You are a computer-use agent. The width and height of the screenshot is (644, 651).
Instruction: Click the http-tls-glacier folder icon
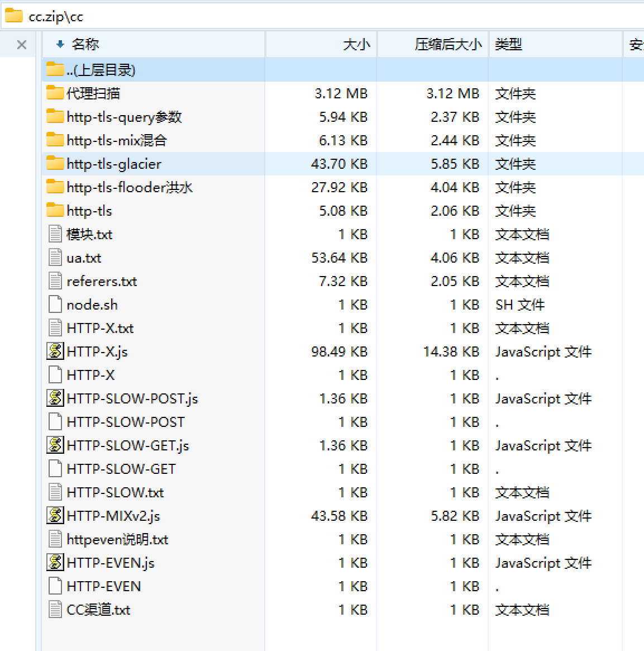[x=55, y=163]
